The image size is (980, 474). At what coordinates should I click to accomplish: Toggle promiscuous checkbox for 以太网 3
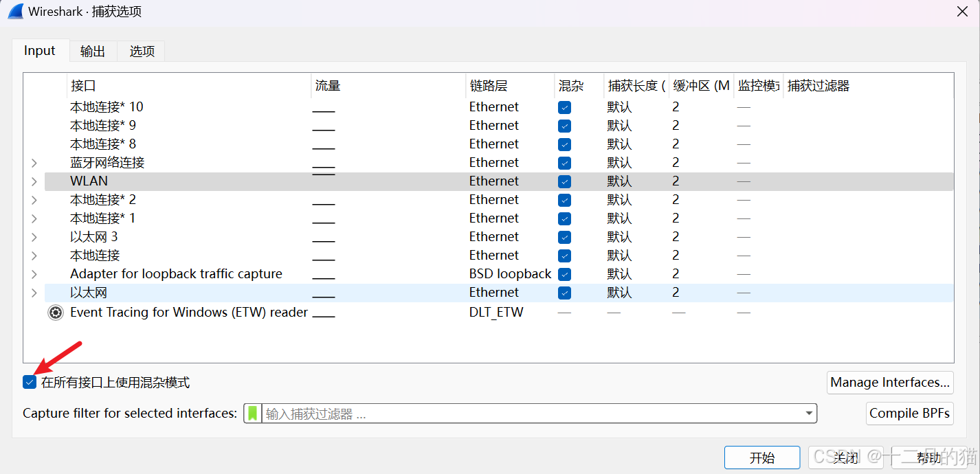564,237
